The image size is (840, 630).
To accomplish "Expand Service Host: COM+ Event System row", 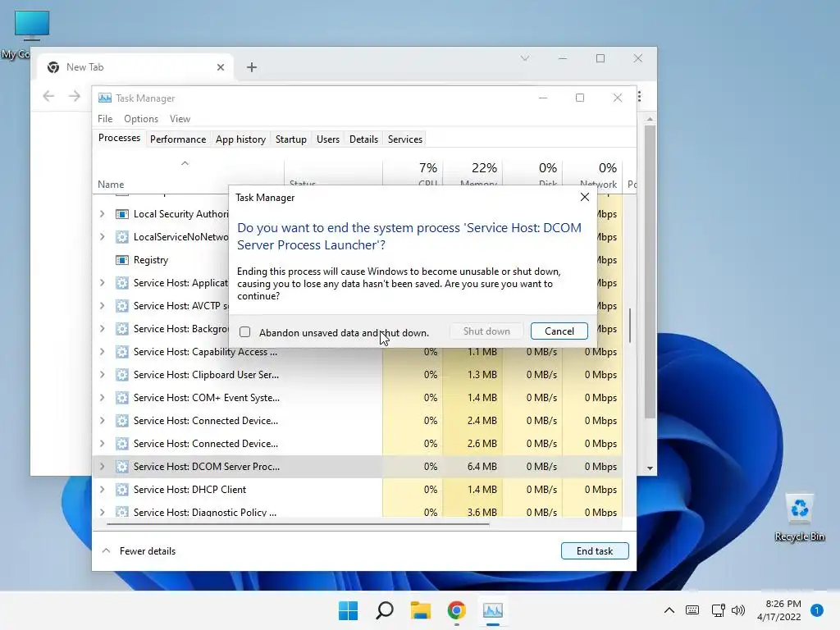I will coord(102,398).
